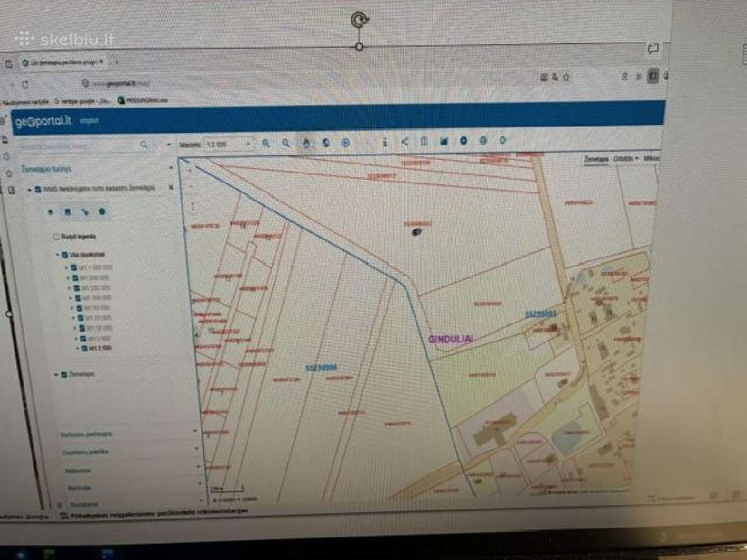Viewport: 747px width, 560px height.
Task: Open the Ortofoto basemap dropdown
Action: [626, 159]
